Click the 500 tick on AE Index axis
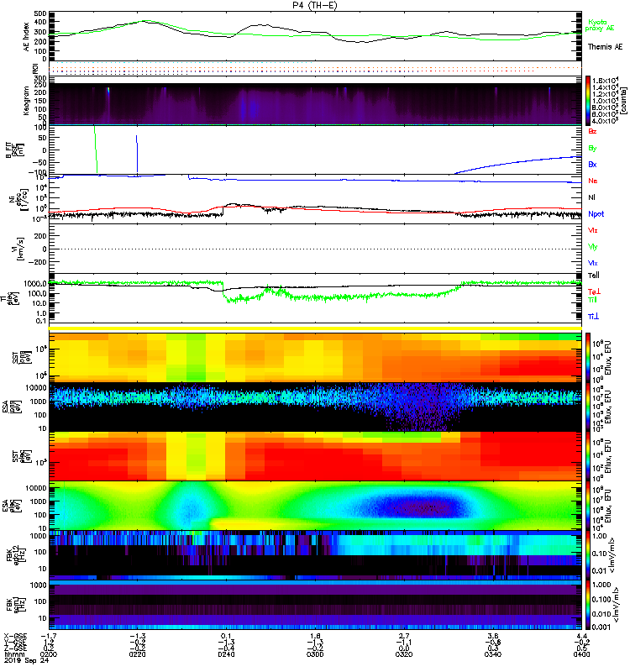Image resolution: width=630 pixels, height=672 pixels. pos(40,13)
